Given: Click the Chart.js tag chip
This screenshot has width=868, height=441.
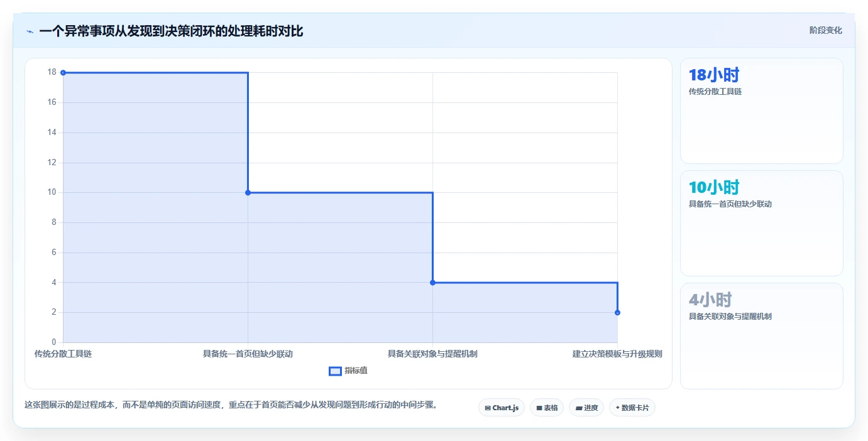Looking at the screenshot, I should point(501,408).
